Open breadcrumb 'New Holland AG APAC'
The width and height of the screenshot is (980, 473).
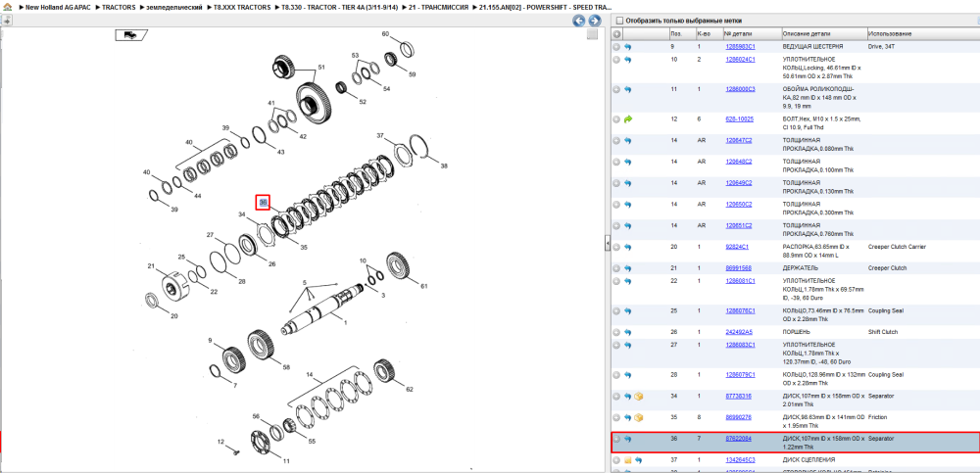click(x=58, y=7)
